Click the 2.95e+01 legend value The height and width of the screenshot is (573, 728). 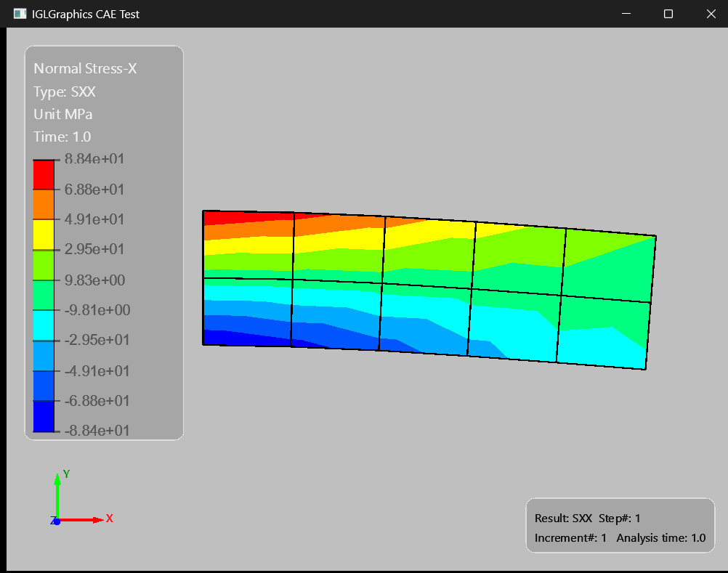tap(94, 249)
